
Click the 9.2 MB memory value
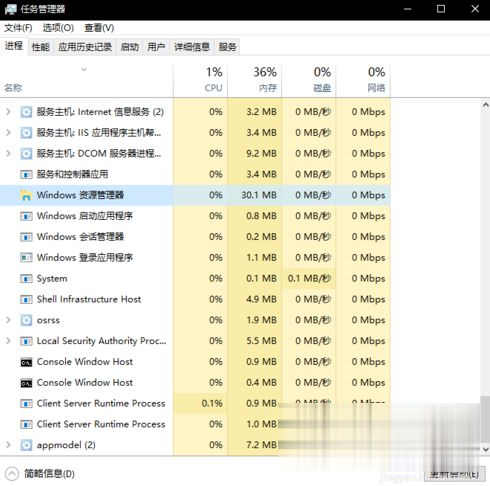(x=262, y=154)
